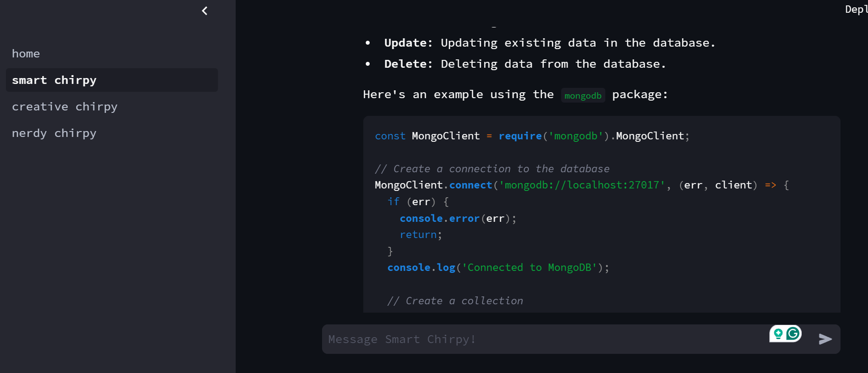Go to the home page link
868x373 pixels.
point(26,53)
